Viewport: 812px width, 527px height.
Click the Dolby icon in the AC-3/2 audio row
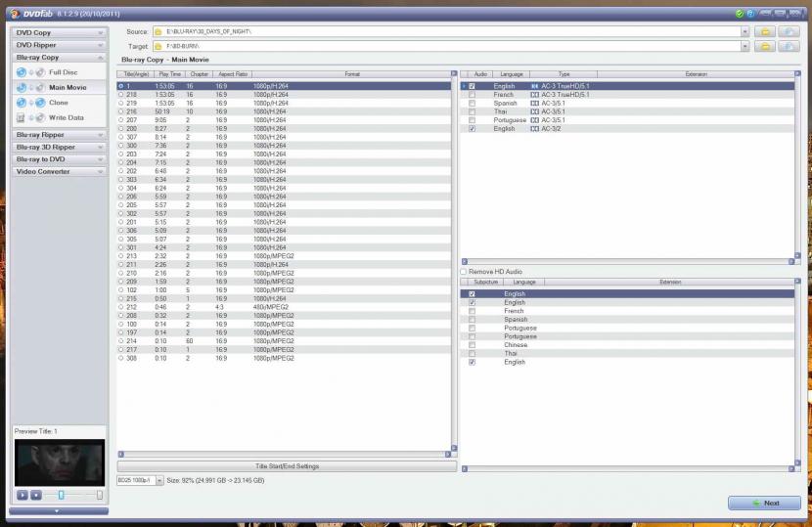click(x=534, y=128)
